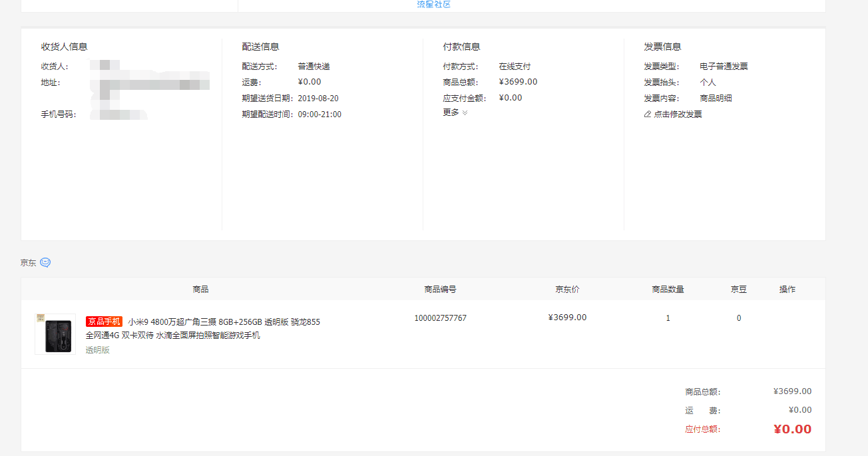Click the 配送信息 section heading
Viewport: 868px width, 456px height.
261,47
